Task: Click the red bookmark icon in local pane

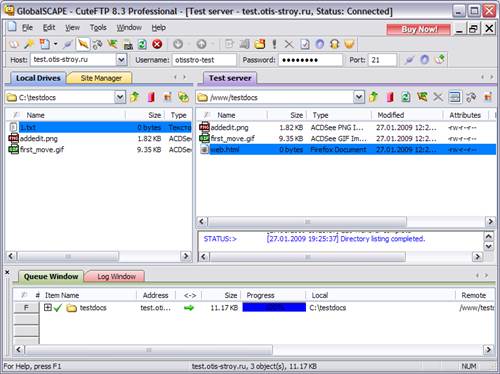Action: tap(151, 97)
